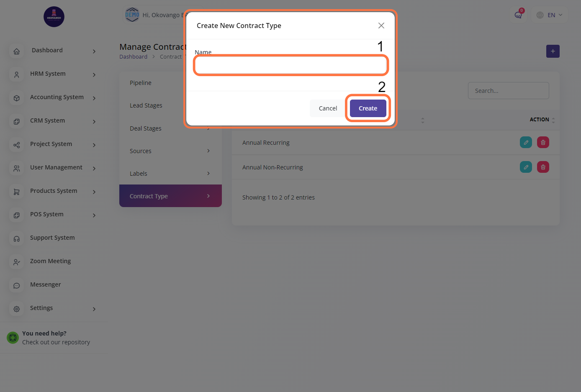Click the HRM System person icon

click(17, 75)
